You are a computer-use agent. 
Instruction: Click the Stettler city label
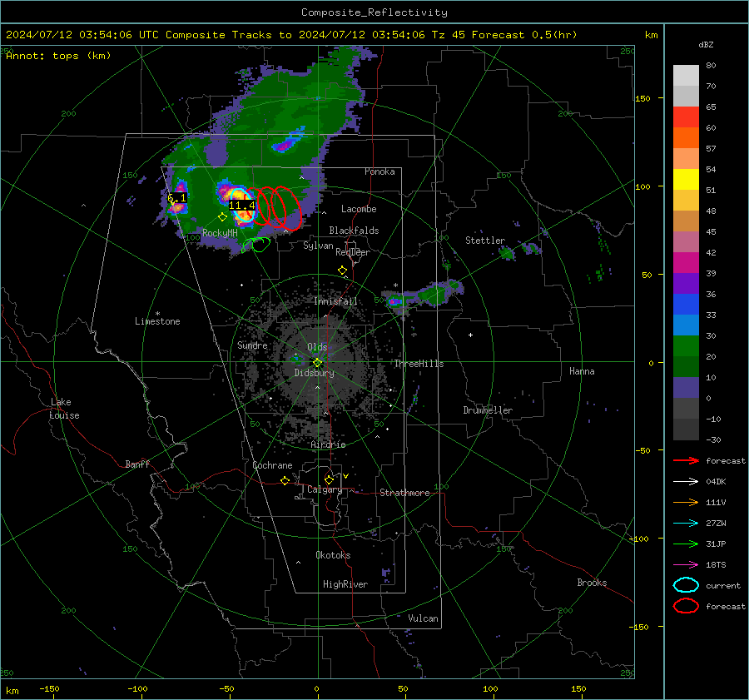click(x=485, y=241)
